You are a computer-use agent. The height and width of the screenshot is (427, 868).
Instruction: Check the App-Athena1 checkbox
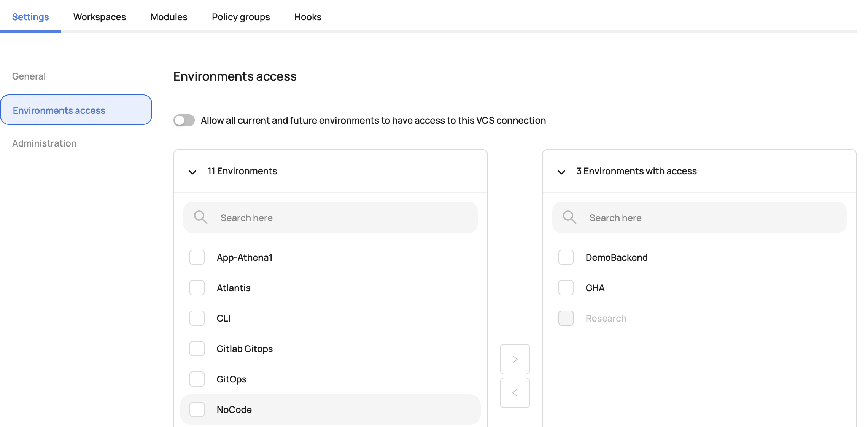[x=197, y=257]
